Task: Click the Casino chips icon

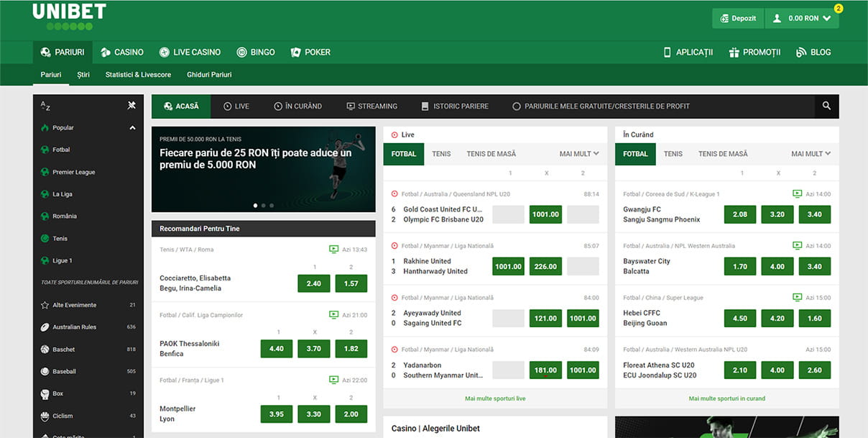Action: pos(106,52)
